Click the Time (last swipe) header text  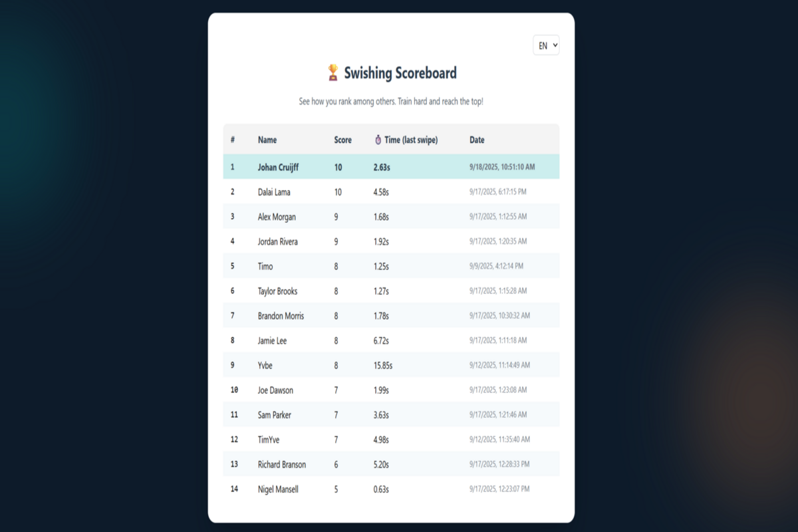pyautogui.click(x=411, y=140)
